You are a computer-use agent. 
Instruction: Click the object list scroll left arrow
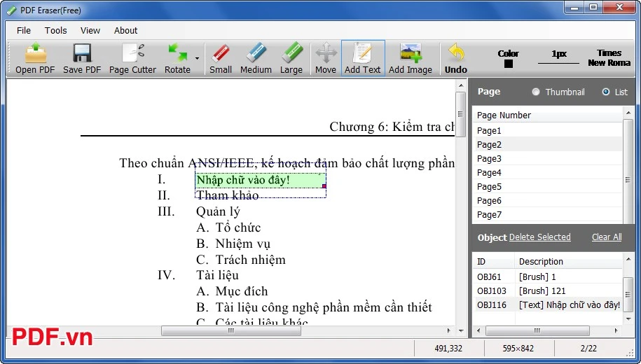pyautogui.click(x=478, y=330)
